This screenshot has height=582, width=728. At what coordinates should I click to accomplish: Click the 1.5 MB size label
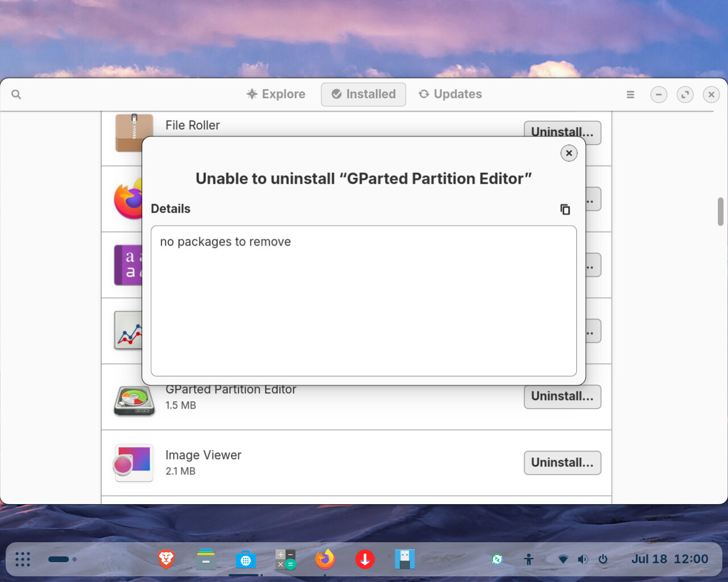coord(181,405)
